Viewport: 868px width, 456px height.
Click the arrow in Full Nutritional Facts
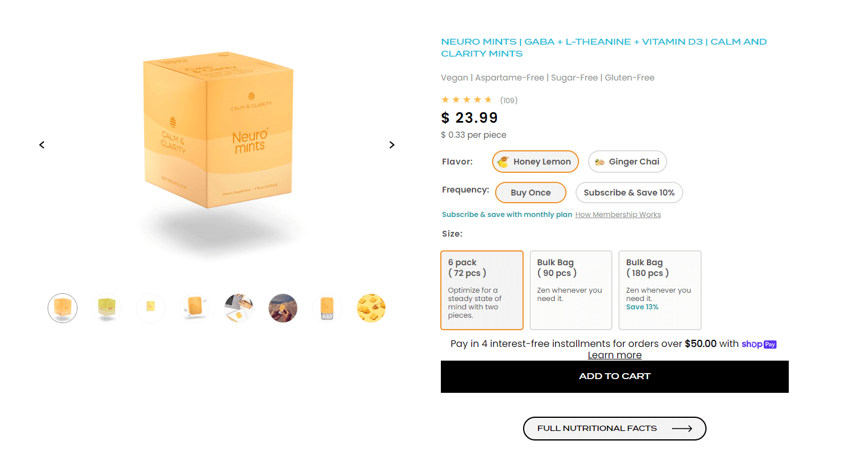[682, 429]
